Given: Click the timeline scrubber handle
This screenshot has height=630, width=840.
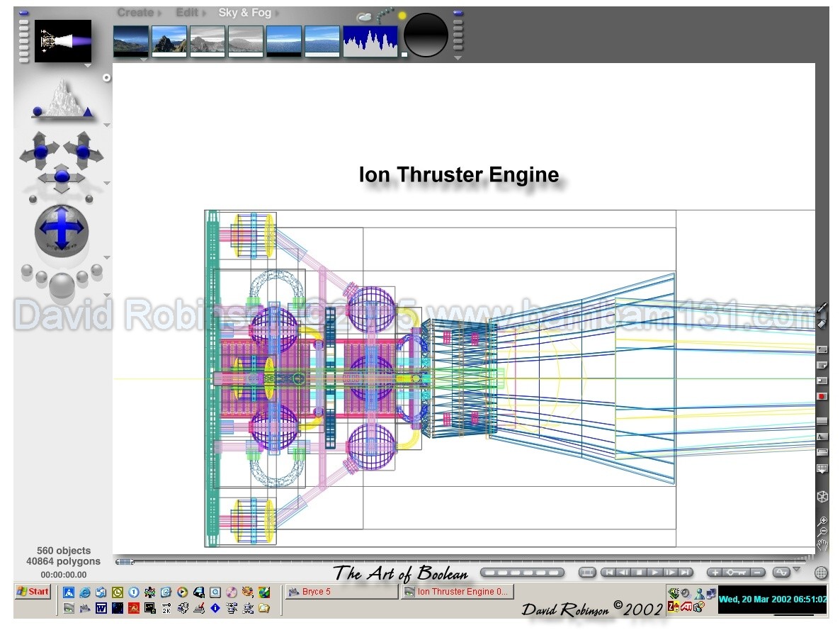Looking at the screenshot, I should (x=124, y=562).
